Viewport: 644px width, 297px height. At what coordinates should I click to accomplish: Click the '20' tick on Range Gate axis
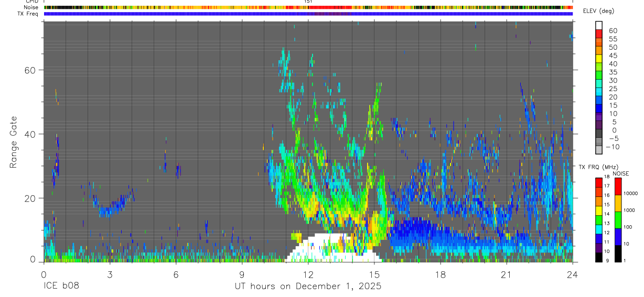pyautogui.click(x=30, y=198)
